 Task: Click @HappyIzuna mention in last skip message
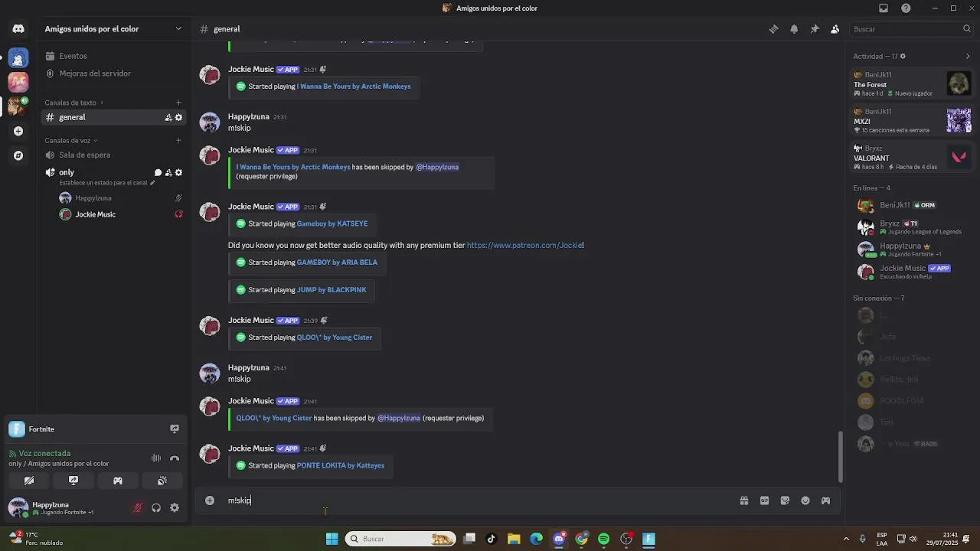point(399,419)
